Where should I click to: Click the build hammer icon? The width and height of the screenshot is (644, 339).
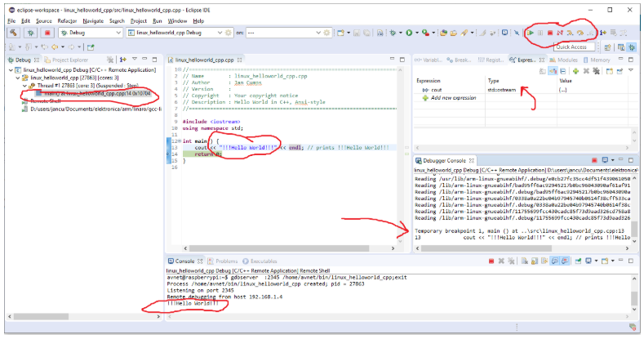[x=13, y=33]
